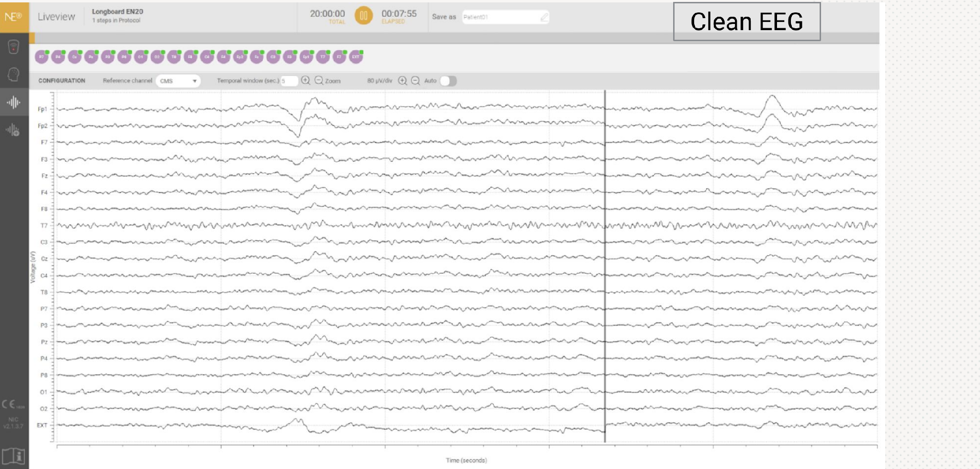980x469 pixels.
Task: Click the P7 trace label on the plot axis
Action: 44,309
